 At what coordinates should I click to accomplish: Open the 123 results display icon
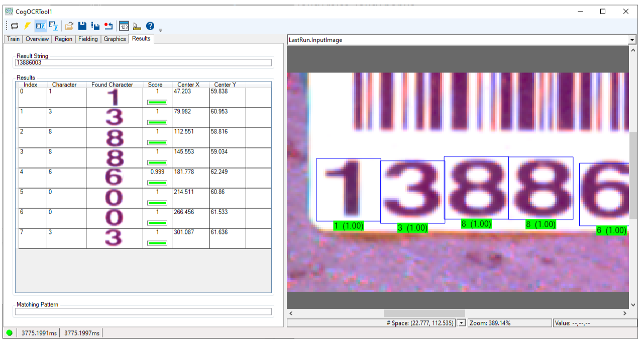pyautogui.click(x=124, y=26)
